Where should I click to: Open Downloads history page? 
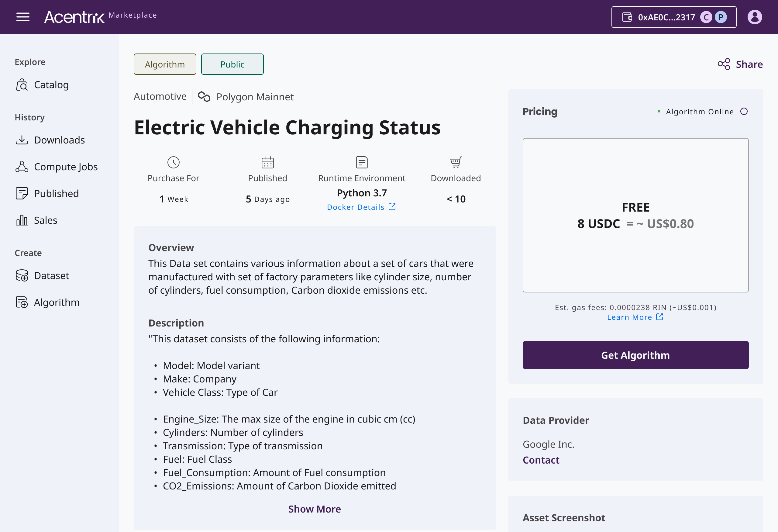(x=59, y=140)
